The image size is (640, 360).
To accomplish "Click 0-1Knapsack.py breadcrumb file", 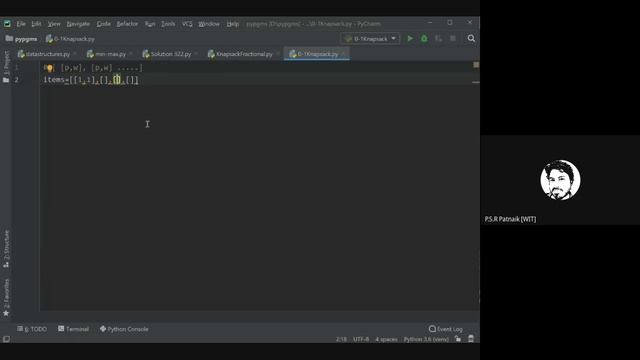I will 70,39.
